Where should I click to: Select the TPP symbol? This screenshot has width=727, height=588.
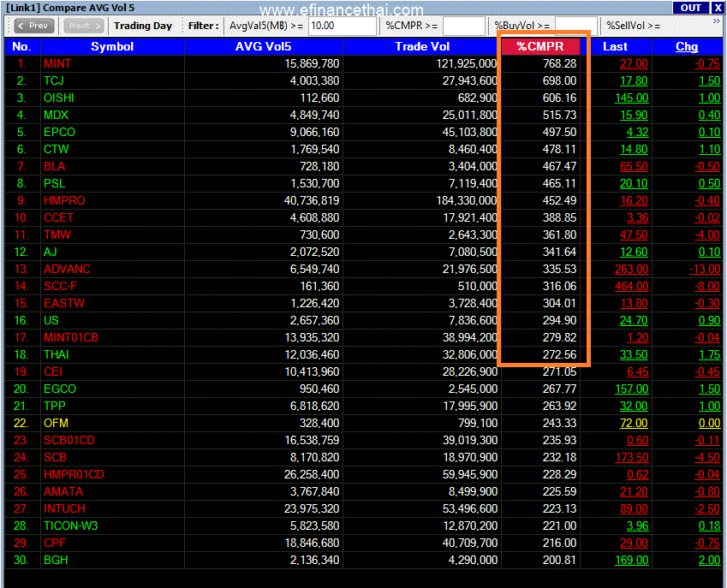pos(54,407)
